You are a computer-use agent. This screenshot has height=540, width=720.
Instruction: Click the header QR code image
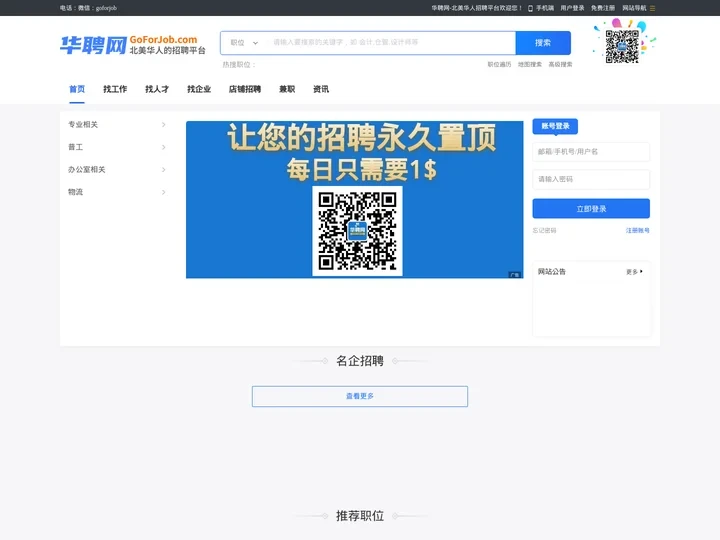point(622,46)
